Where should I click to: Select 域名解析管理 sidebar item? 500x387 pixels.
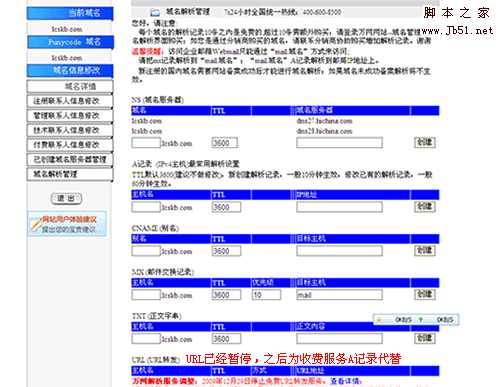pyautogui.click(x=70, y=174)
